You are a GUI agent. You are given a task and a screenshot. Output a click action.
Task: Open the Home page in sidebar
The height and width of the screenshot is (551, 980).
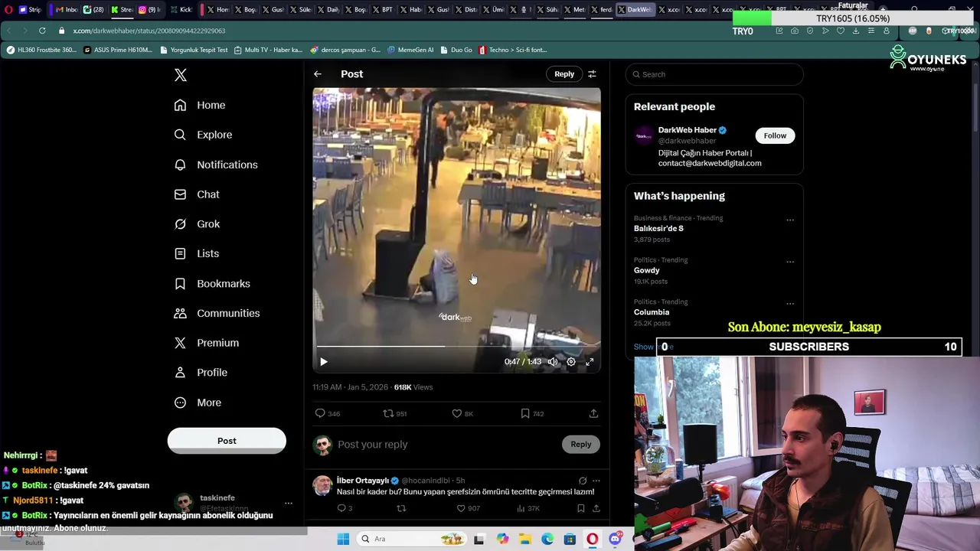point(200,105)
